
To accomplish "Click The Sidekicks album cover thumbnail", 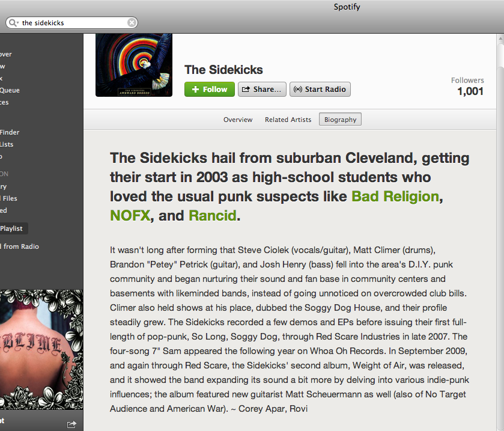I will [x=134, y=65].
